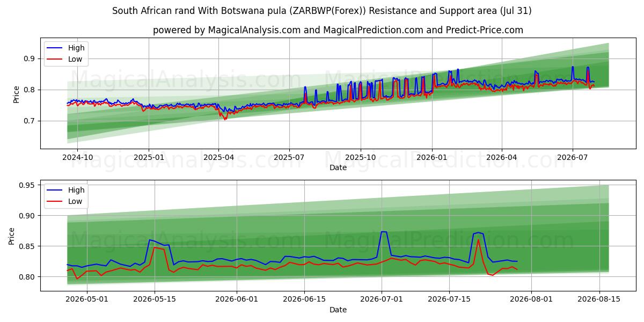The height and width of the screenshot is (322, 644).
Task: Click the '0.90' y-axis tick in bottom chart
Action: click(x=28, y=216)
